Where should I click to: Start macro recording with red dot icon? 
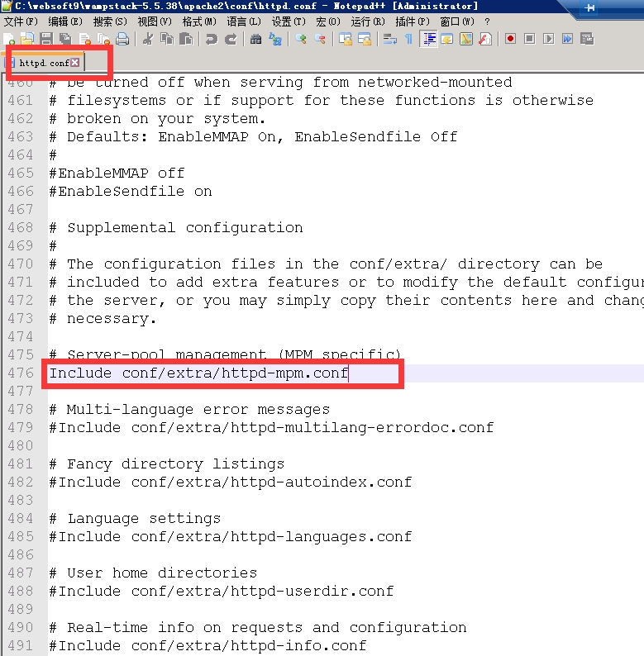tap(510, 39)
